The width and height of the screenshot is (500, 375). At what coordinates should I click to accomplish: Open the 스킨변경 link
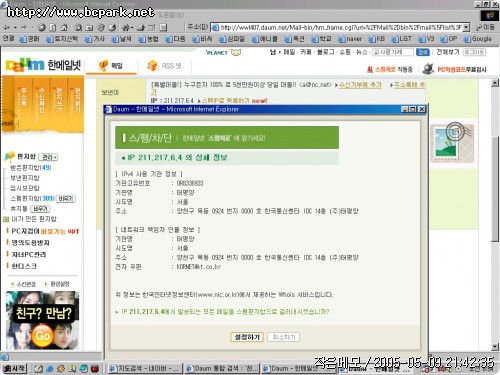tap(26, 284)
